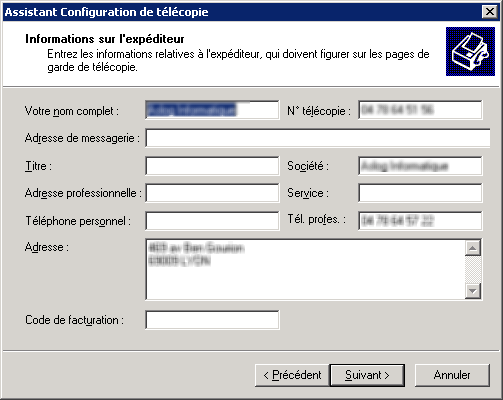The width and height of the screenshot is (503, 400).
Task: Click inside the multiline Adresse box
Action: coord(305,269)
